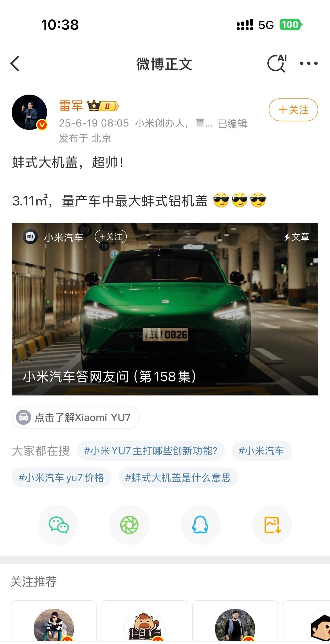
Task: Select the #小米汽车 search tag
Action: tap(261, 451)
